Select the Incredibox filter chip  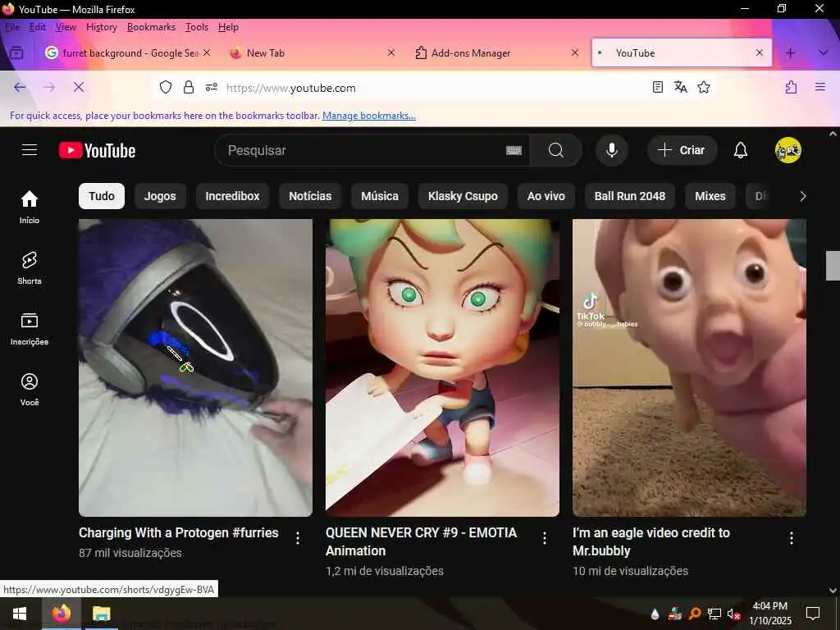tap(232, 196)
